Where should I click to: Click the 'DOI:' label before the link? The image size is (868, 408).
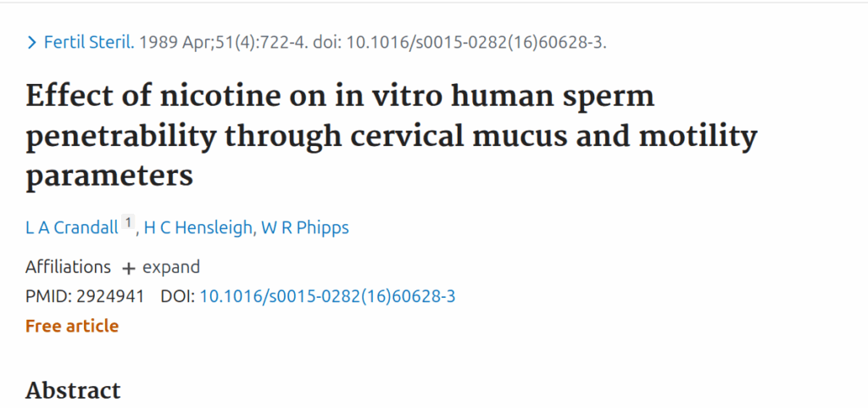178,297
